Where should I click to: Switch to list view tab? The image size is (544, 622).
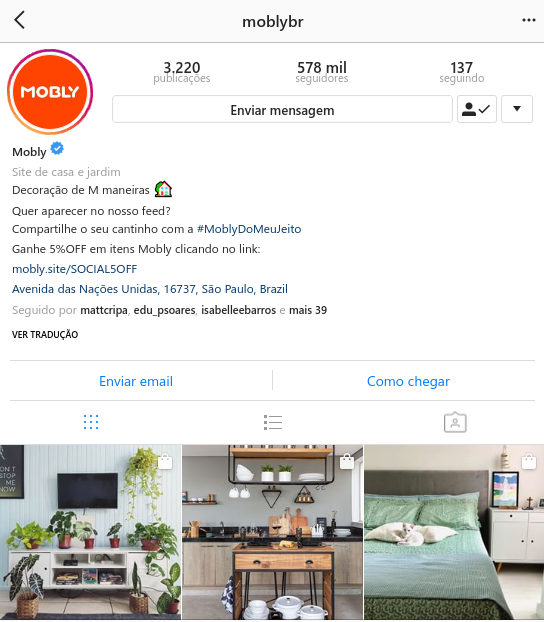point(273,422)
